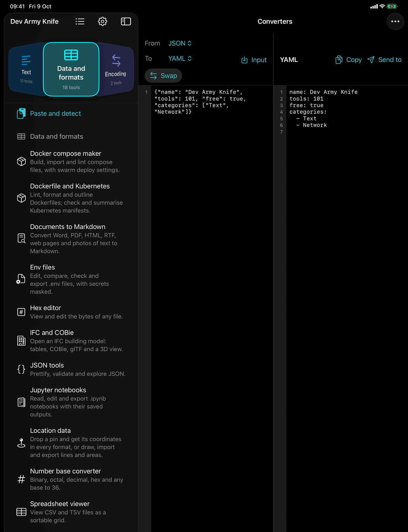The width and height of the screenshot is (408, 532).
Task: Click the Data and formats table icon
Action: [21, 136]
